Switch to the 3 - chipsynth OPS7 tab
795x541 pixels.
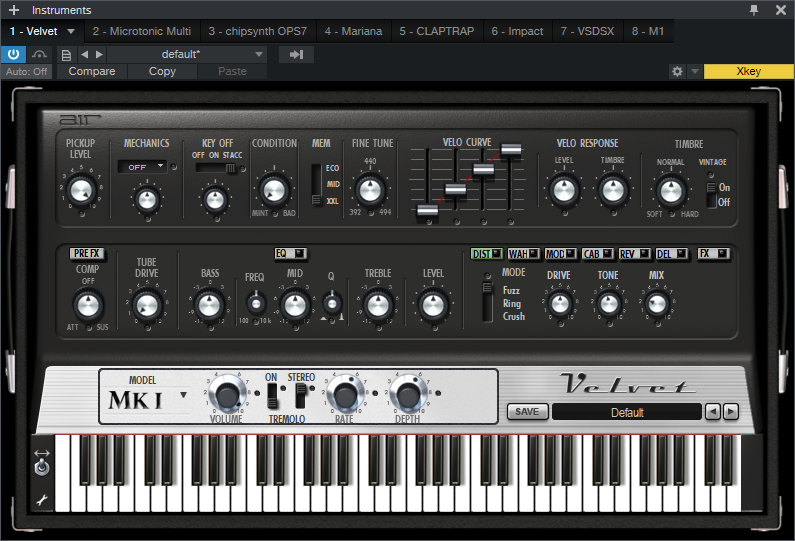(258, 31)
